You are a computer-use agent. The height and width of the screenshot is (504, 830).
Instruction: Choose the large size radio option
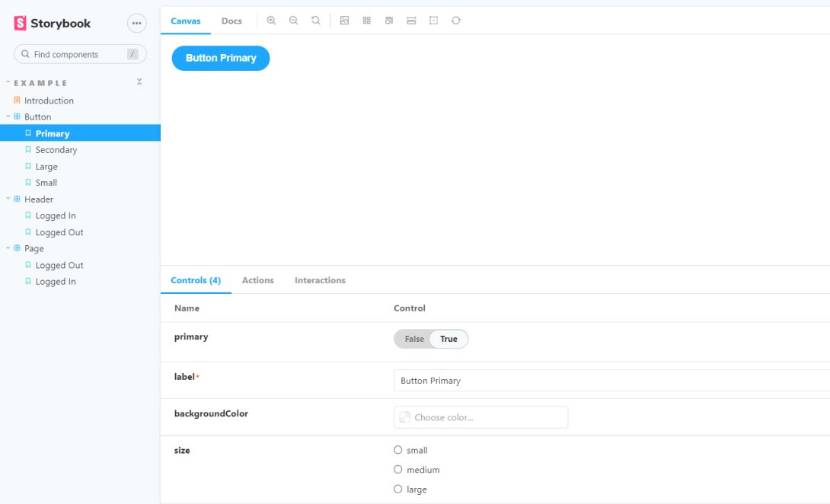[x=397, y=490]
